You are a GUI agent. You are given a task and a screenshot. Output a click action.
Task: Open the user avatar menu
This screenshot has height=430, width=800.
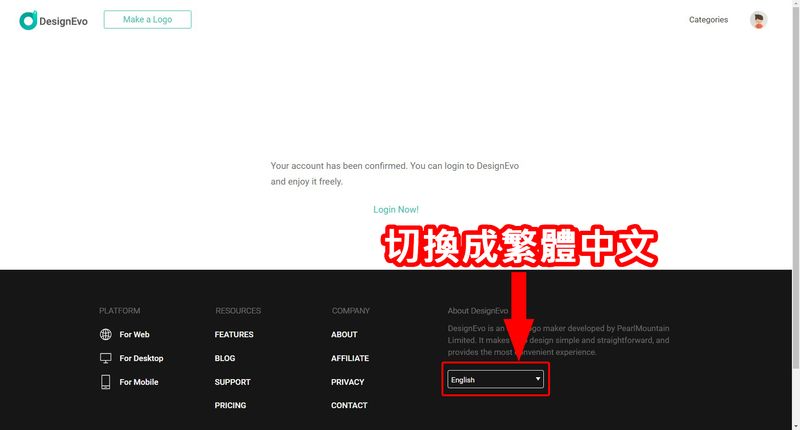click(758, 20)
